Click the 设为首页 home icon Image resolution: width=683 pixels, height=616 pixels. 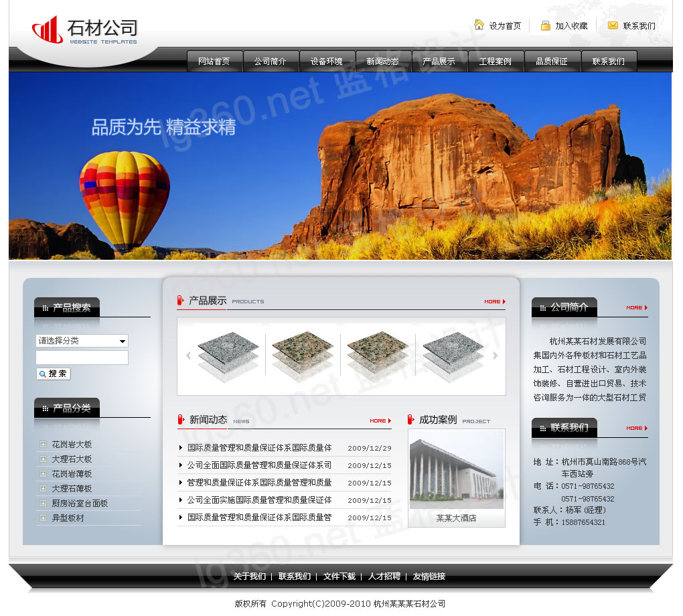[x=479, y=25]
